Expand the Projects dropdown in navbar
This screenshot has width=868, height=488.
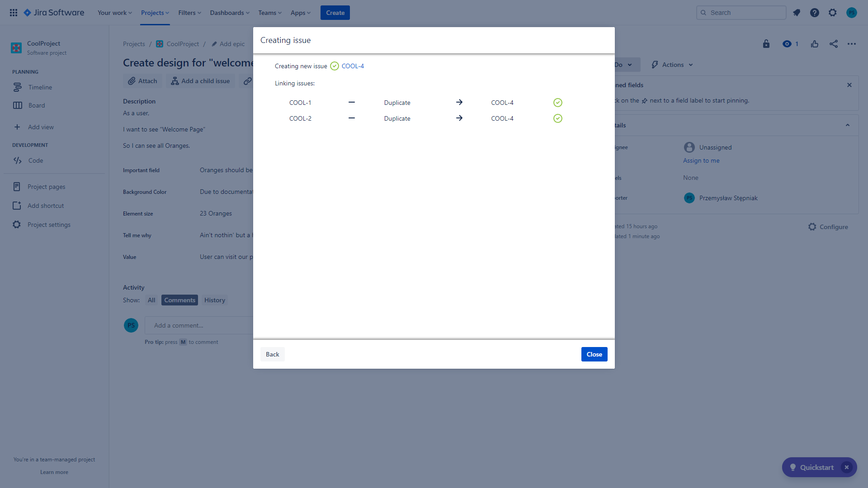[155, 13]
